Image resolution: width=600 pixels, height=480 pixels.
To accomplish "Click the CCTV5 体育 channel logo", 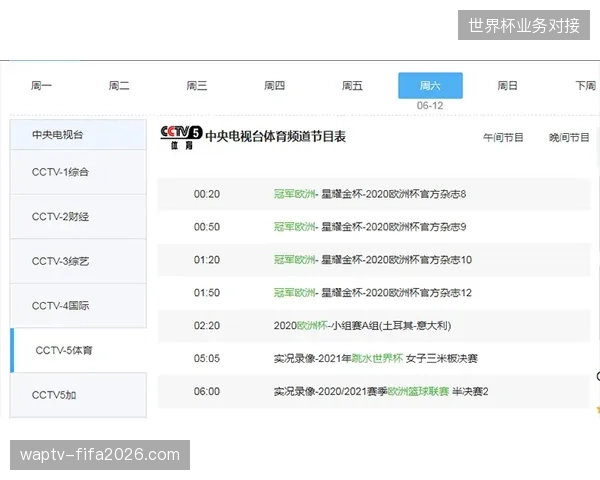I will [x=181, y=137].
